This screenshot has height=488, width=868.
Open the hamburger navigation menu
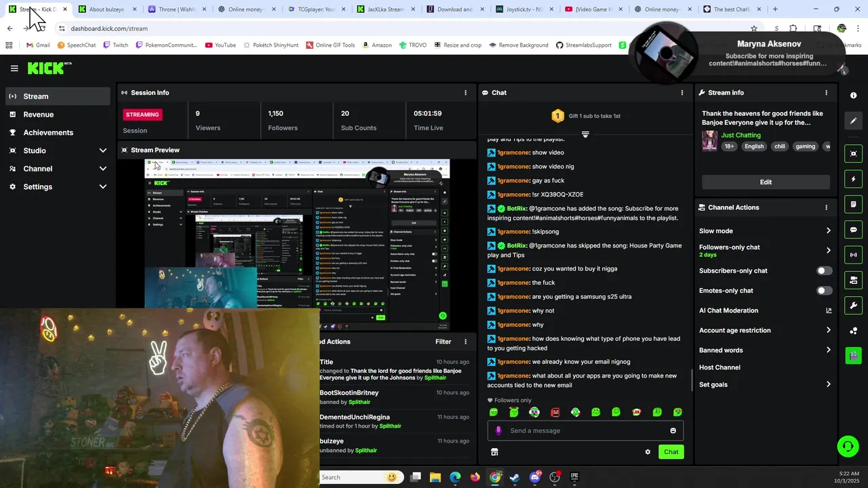click(x=14, y=68)
